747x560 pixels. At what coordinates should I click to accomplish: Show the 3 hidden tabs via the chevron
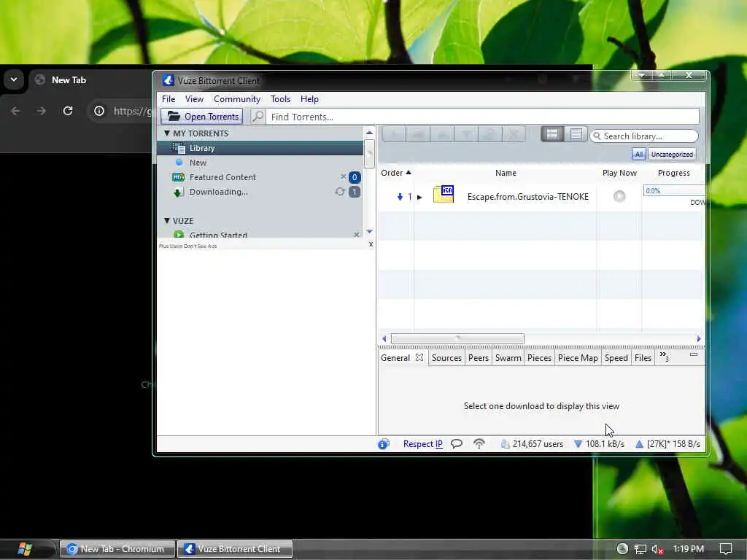tap(664, 356)
